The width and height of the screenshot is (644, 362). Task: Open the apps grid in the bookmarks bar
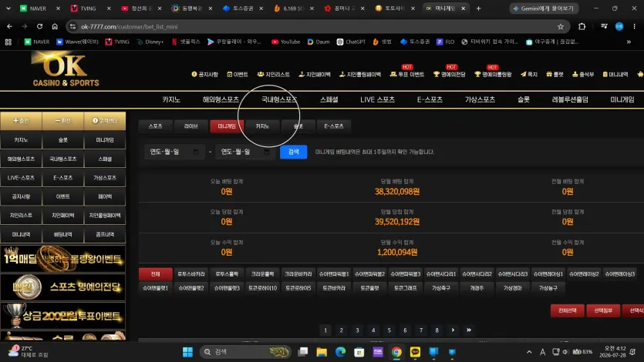[x=8, y=42]
